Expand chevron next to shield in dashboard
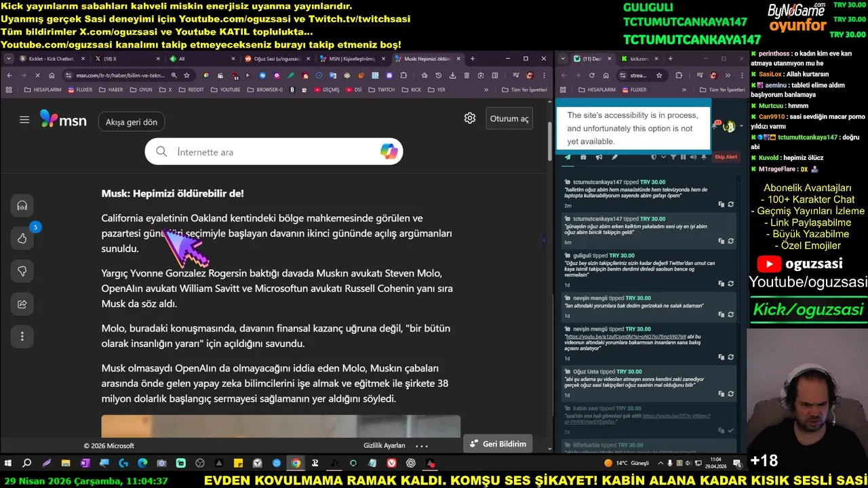Image resolution: width=868 pixels, height=488 pixels. [663, 157]
